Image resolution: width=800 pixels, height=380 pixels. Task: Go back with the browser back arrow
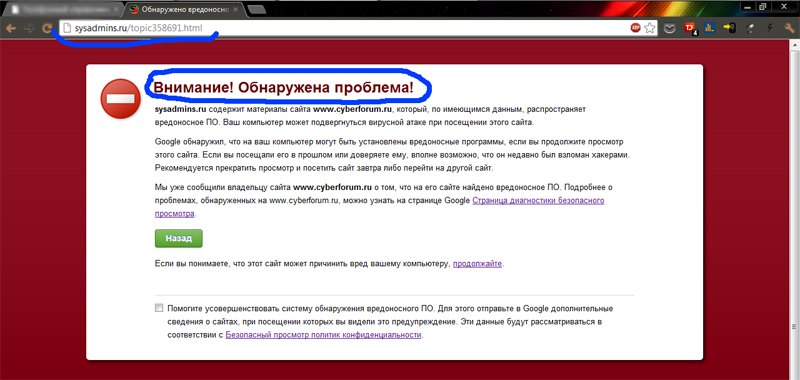(10, 29)
